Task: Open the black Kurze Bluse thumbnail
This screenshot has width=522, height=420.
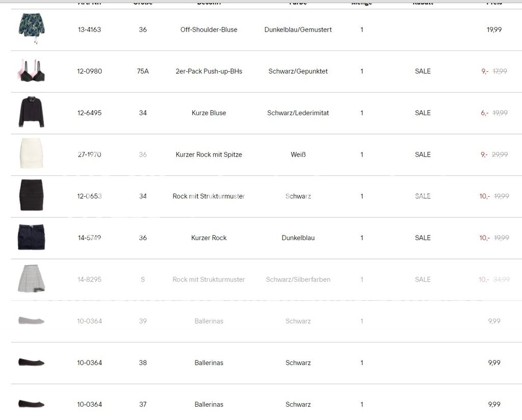Action: click(31, 112)
